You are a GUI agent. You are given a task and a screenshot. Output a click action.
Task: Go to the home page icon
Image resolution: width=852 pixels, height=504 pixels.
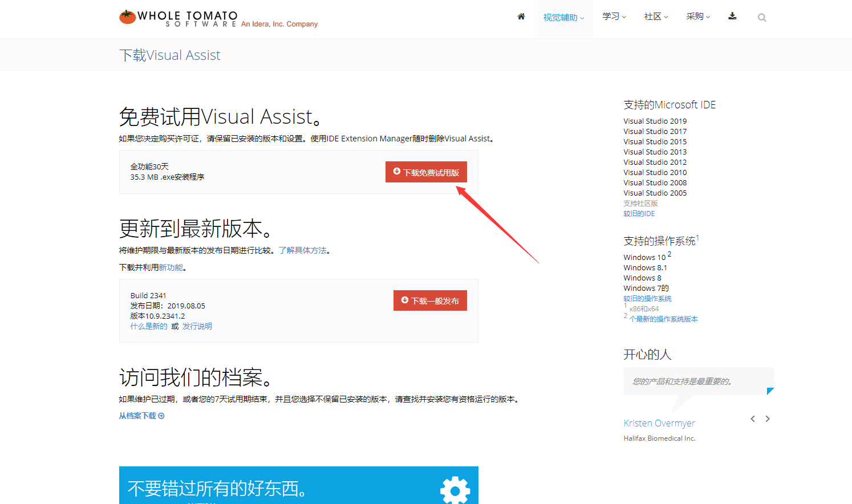521,17
